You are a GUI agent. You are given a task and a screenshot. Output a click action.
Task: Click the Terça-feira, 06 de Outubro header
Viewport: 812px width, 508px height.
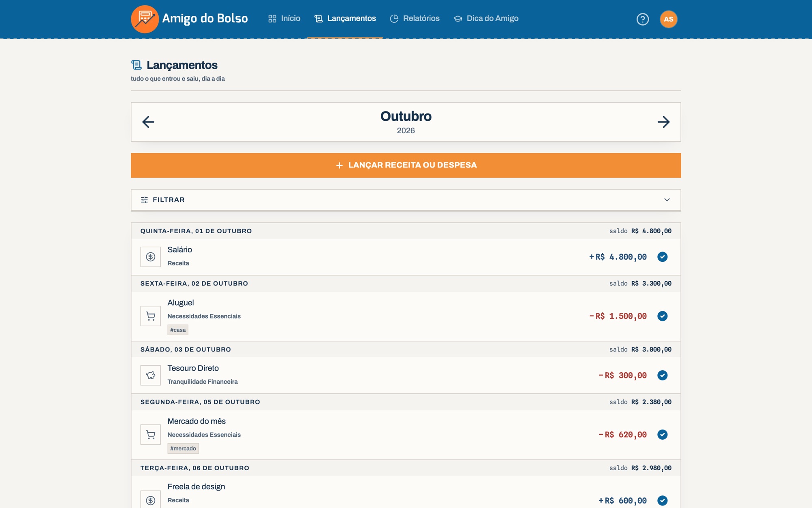click(x=195, y=468)
